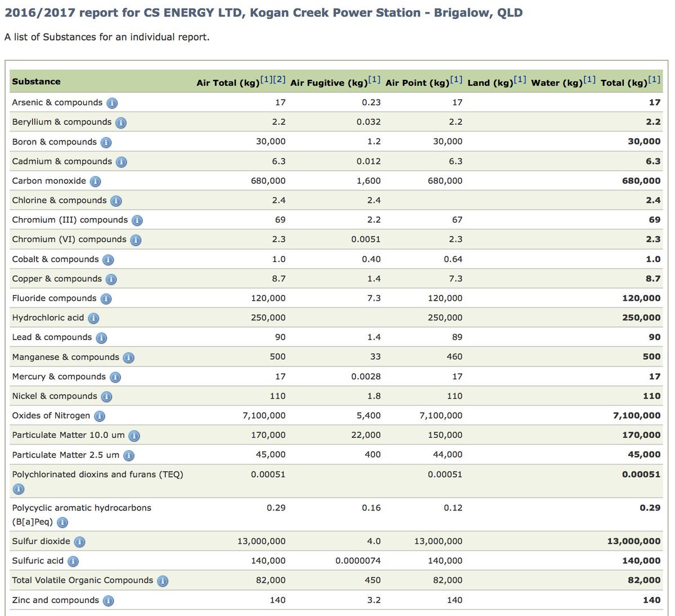Follow footnote [1] beside Land (kg)
Screen dimensions: 675x616
tap(520, 79)
